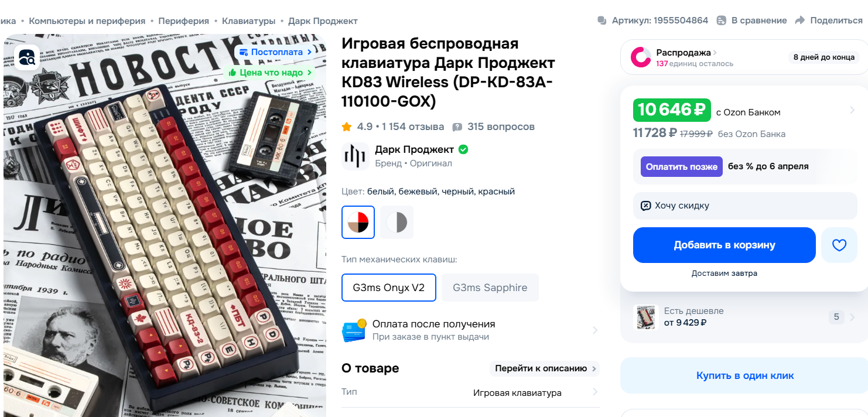Add the keyboard to the cart
Viewport: 868px width, 417px height.
coord(725,245)
